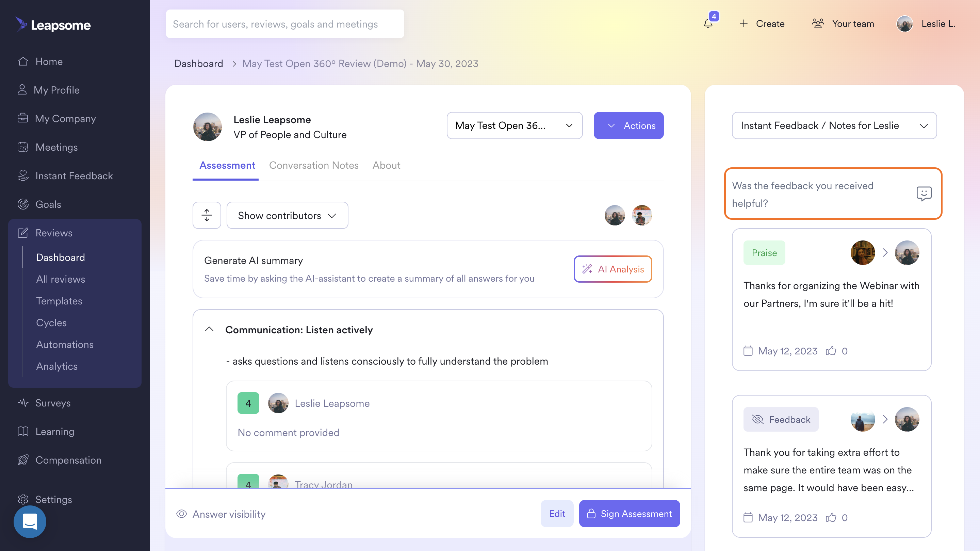
Task: Click the Edit button
Action: [x=557, y=513]
